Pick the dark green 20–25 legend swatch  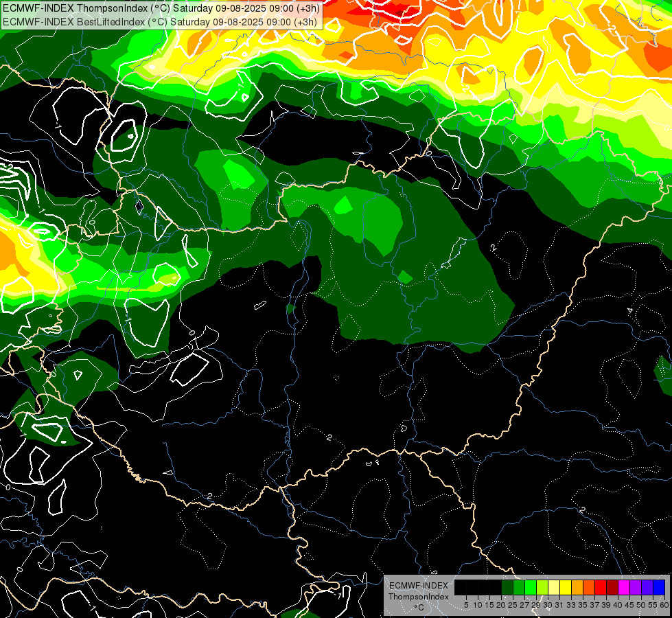click(x=507, y=588)
